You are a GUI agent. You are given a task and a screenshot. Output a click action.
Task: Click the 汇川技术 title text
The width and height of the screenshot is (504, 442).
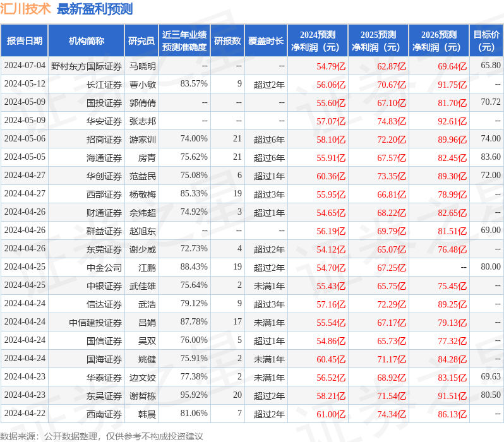click(25, 9)
